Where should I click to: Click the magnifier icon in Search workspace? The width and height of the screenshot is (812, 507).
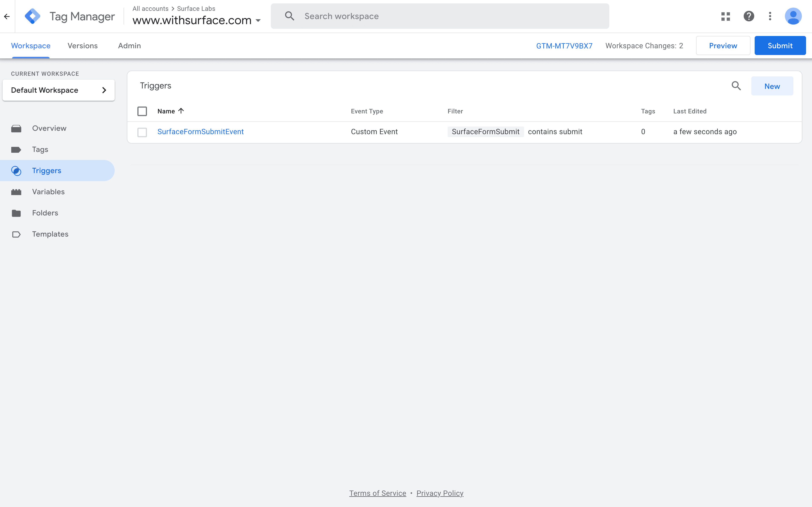[290, 16]
